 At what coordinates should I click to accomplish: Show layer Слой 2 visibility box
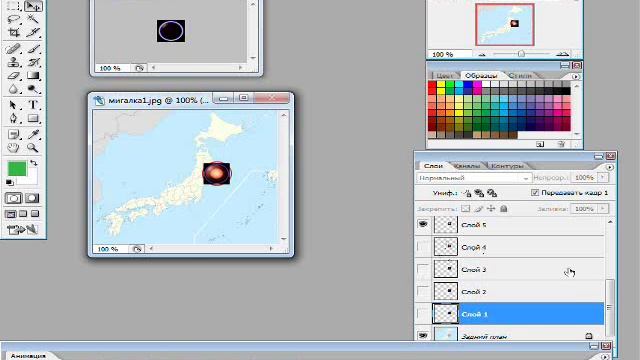[423, 291]
